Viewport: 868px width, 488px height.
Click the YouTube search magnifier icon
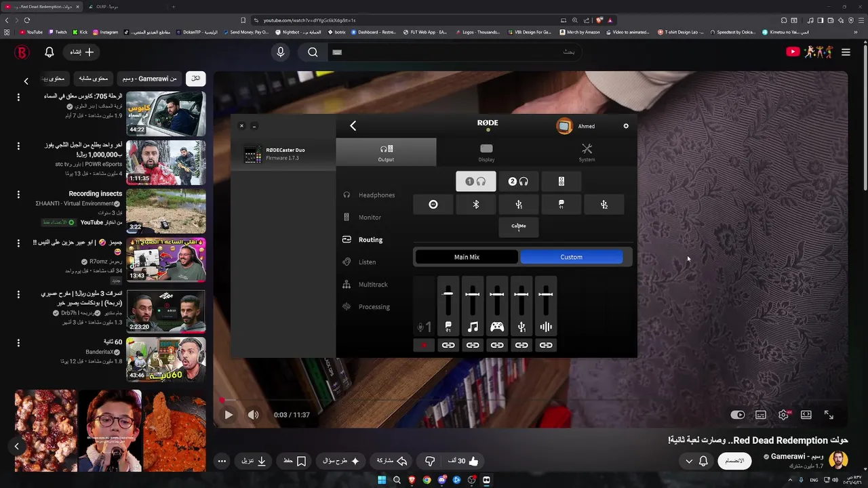tap(313, 52)
